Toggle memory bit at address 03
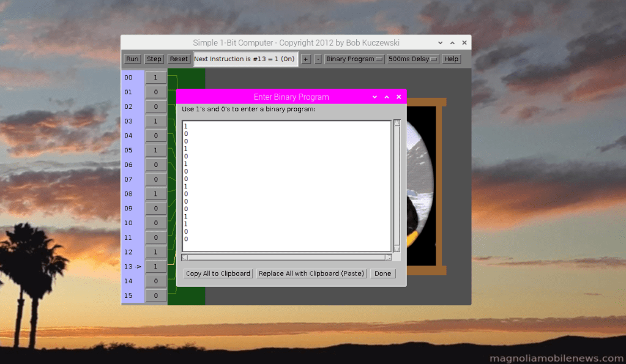Viewport: 626px width, 364px height. pyautogui.click(x=155, y=121)
